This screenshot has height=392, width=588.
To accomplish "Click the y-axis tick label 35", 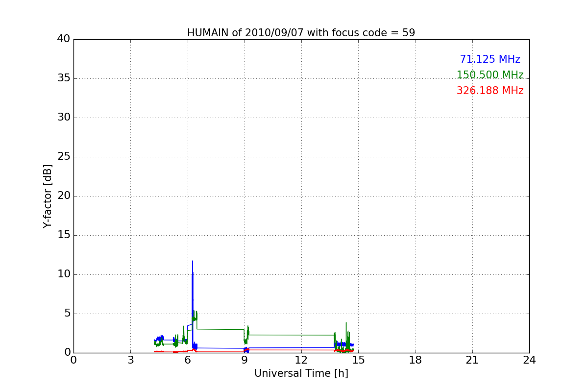I will (63, 78).
